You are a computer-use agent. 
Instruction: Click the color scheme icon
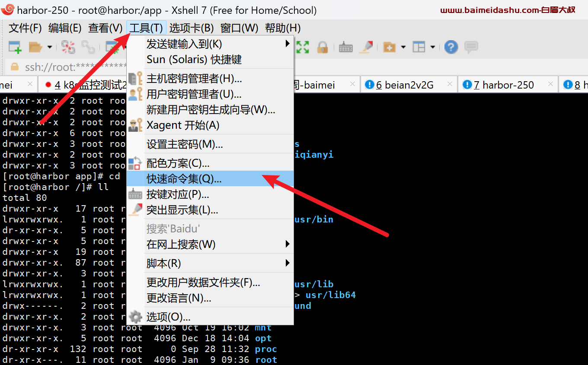click(135, 163)
